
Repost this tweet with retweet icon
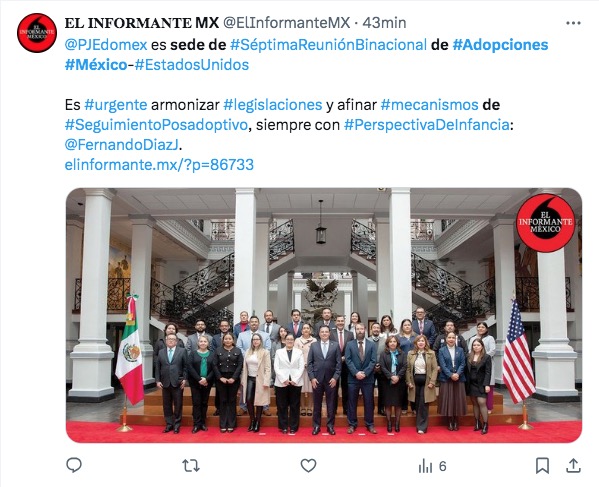tap(191, 466)
